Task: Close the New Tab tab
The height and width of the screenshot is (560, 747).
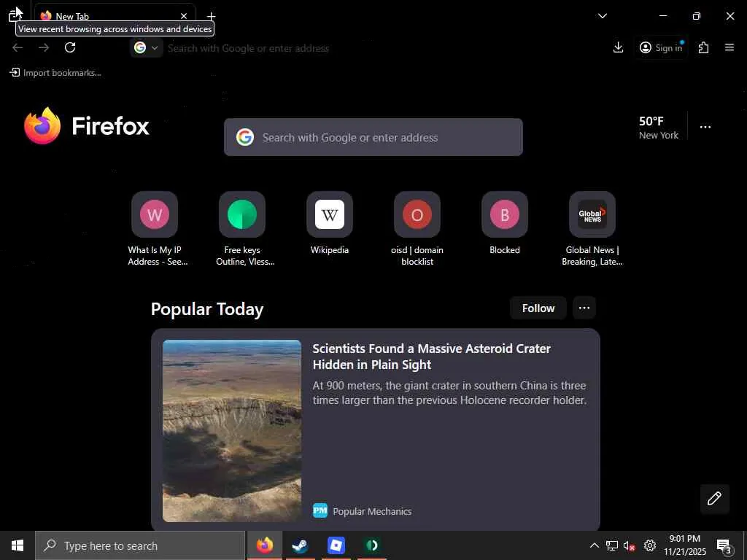Action: click(x=183, y=16)
